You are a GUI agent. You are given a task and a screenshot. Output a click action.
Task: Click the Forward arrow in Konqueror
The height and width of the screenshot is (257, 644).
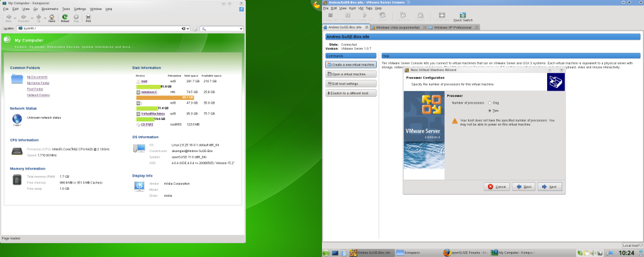pyautogui.click(x=23, y=18)
